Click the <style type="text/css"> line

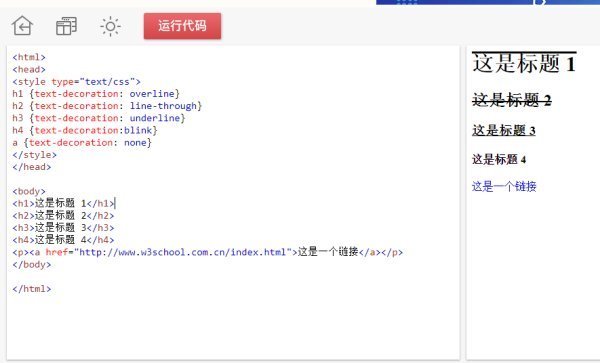coord(77,81)
